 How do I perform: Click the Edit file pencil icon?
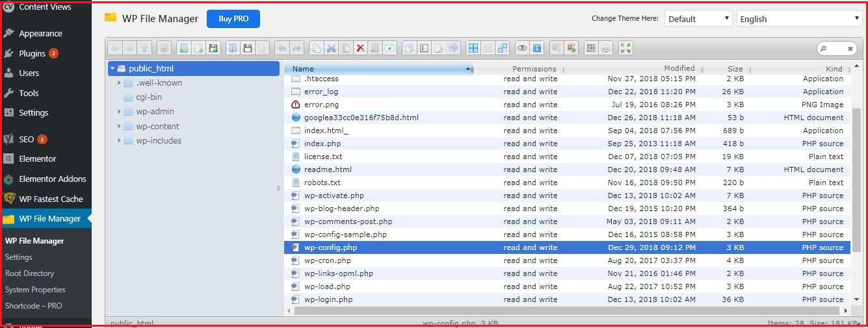tap(439, 48)
